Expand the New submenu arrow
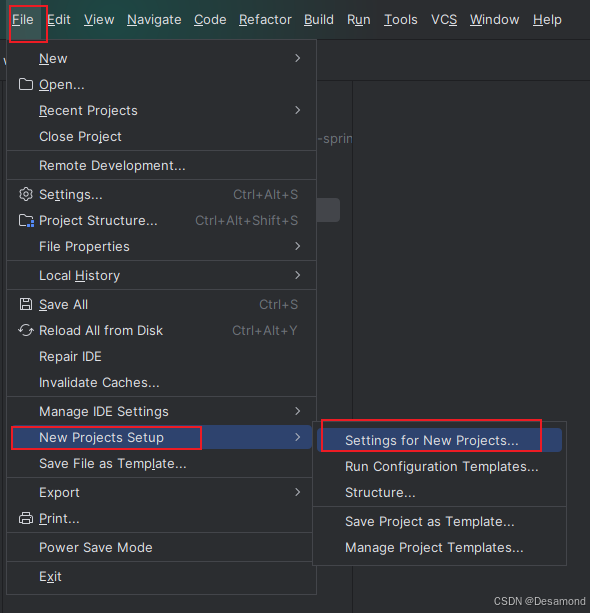The width and height of the screenshot is (590, 613). coord(298,58)
